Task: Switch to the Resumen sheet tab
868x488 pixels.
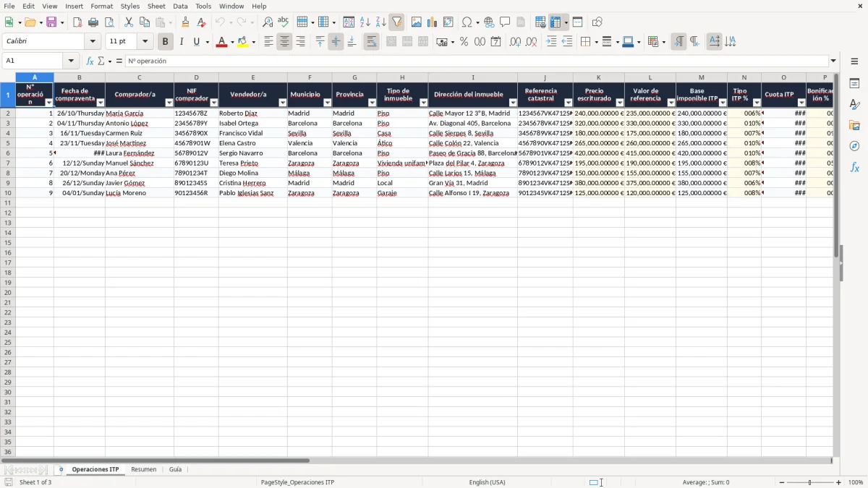Action: click(143, 469)
